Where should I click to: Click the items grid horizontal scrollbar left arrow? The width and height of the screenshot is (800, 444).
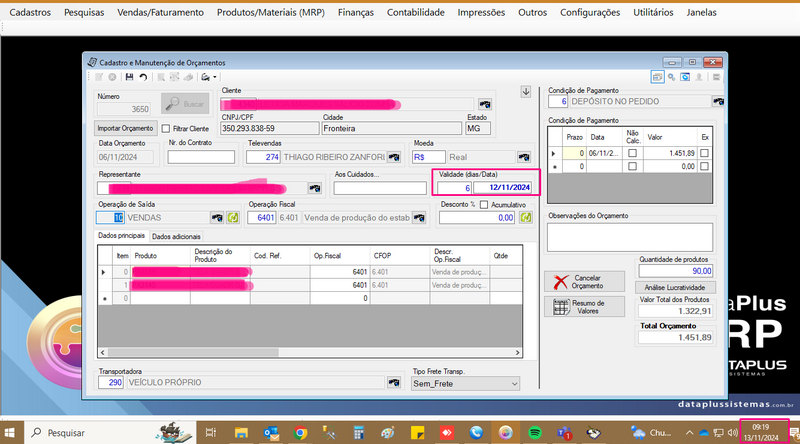pyautogui.click(x=103, y=353)
